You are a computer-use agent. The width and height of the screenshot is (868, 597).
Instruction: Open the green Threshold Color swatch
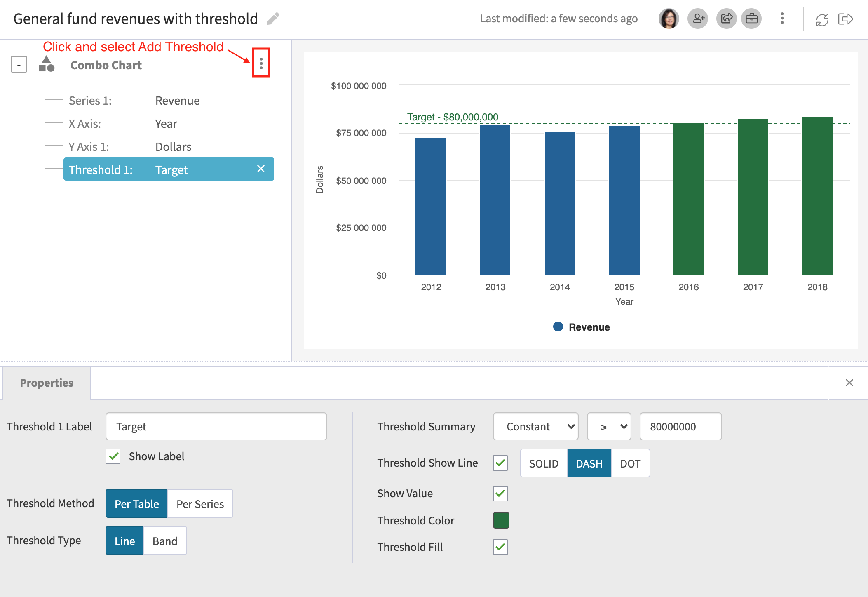501,520
